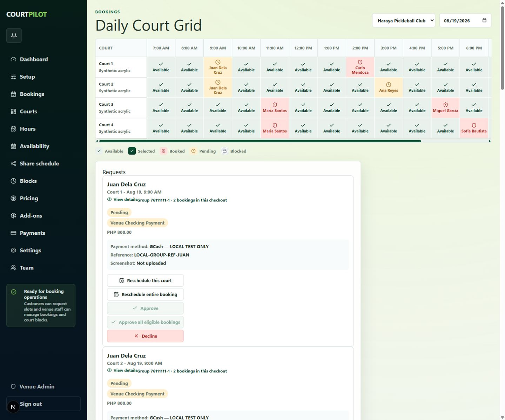The height and width of the screenshot is (420, 505).
Task: Click the 08/19/2026 date input
Action: 465,20
